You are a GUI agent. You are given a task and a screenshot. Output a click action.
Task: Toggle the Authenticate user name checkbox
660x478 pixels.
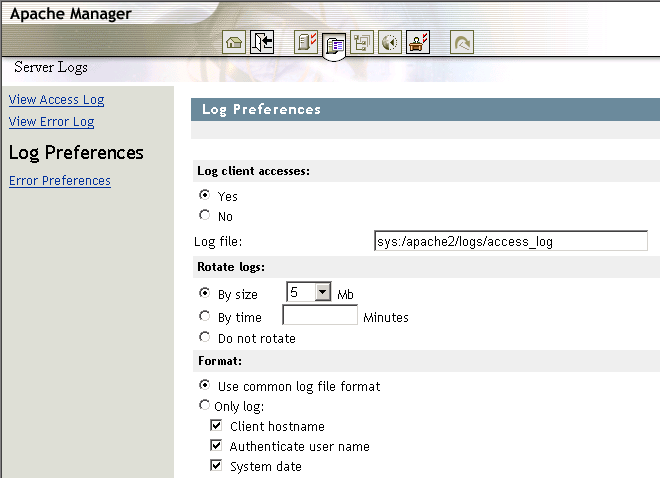(216, 446)
